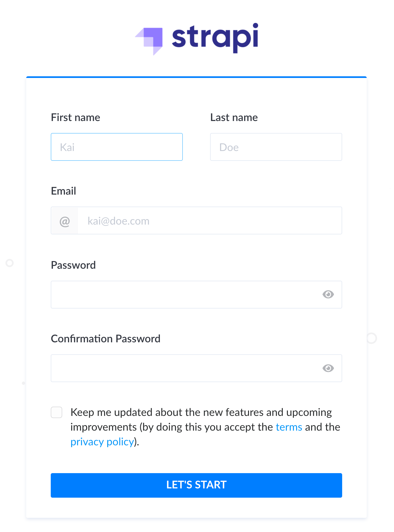Click into the Password input box
The width and height of the screenshot is (394, 532).
196,295
